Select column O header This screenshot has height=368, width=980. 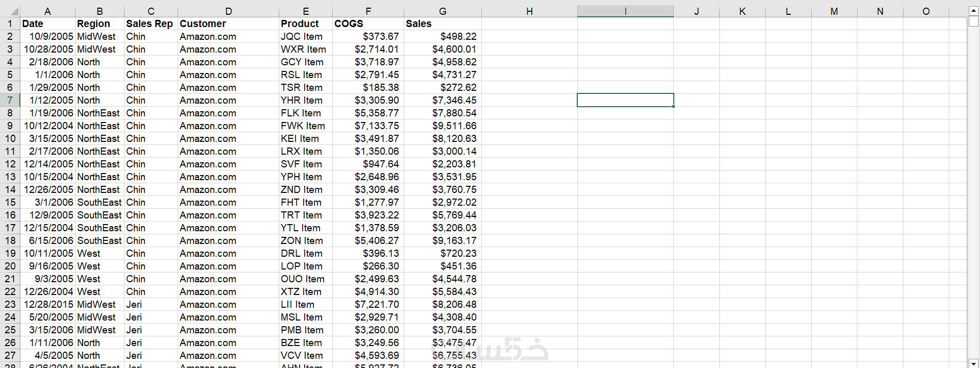pyautogui.click(x=926, y=11)
